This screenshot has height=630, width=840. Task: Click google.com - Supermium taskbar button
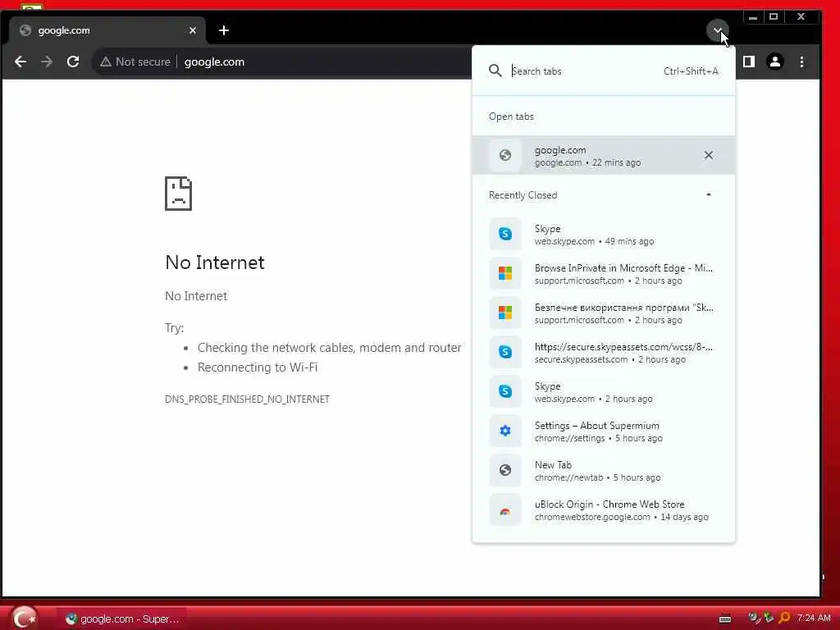point(122,619)
